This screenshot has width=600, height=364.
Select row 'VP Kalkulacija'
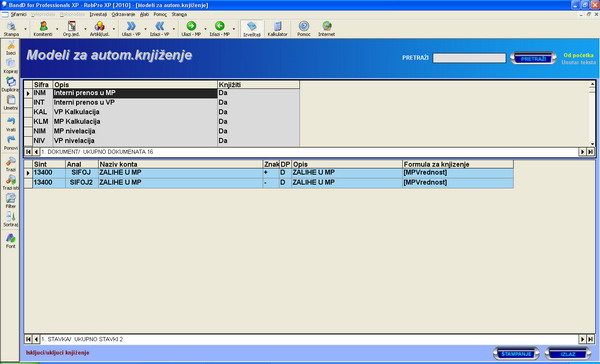162,112
